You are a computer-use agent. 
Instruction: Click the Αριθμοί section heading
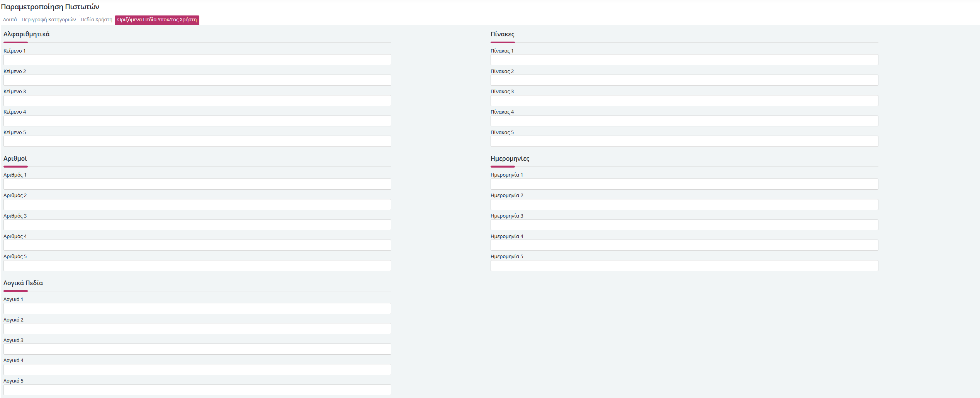tap(15, 159)
